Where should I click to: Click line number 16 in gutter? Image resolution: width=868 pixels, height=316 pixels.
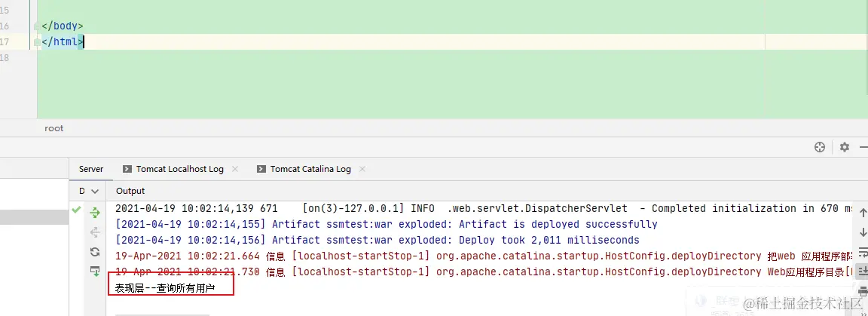click(x=5, y=26)
